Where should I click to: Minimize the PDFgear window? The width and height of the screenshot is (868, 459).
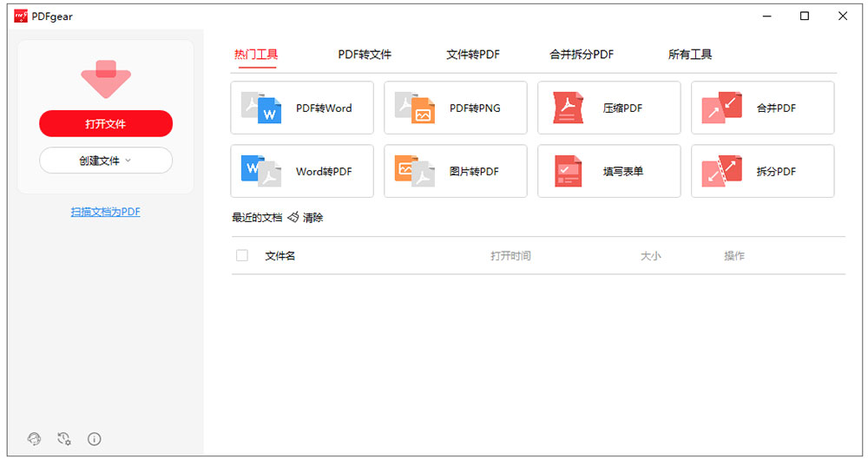click(766, 16)
